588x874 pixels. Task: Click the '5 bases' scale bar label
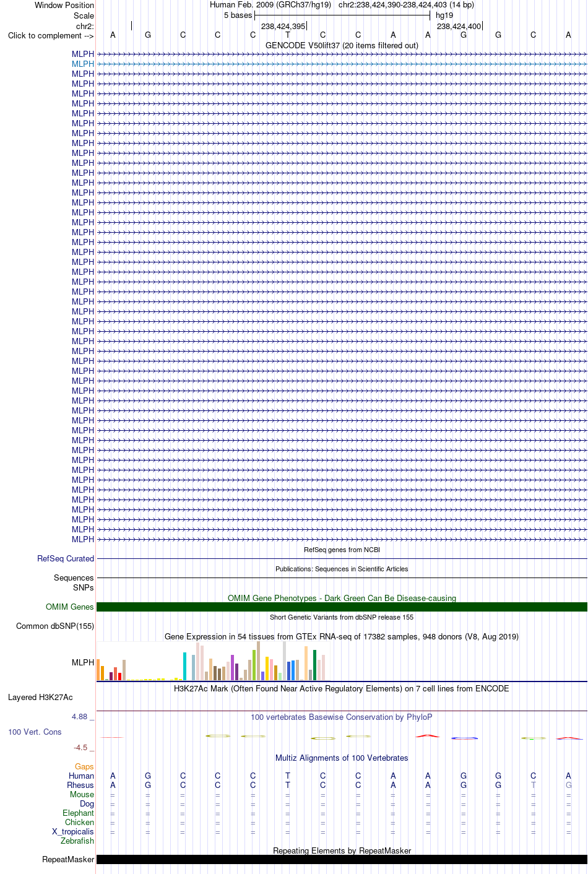[238, 15]
